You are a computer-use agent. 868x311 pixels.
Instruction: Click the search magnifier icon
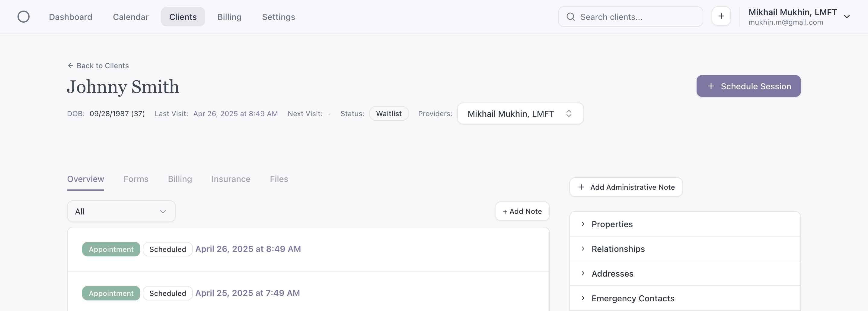point(570,17)
